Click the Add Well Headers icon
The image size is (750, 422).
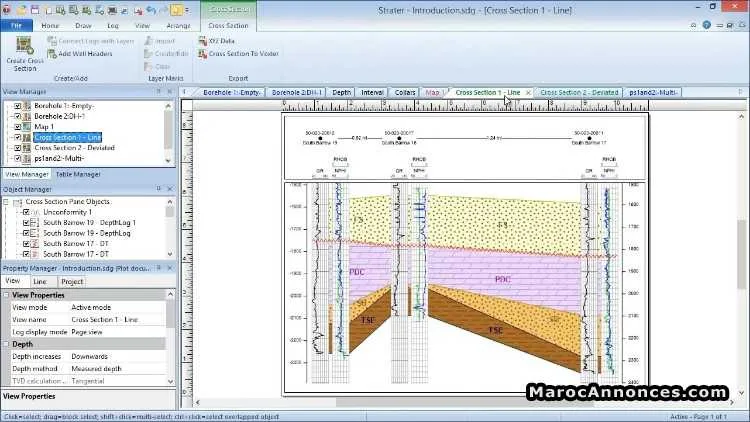[52, 54]
